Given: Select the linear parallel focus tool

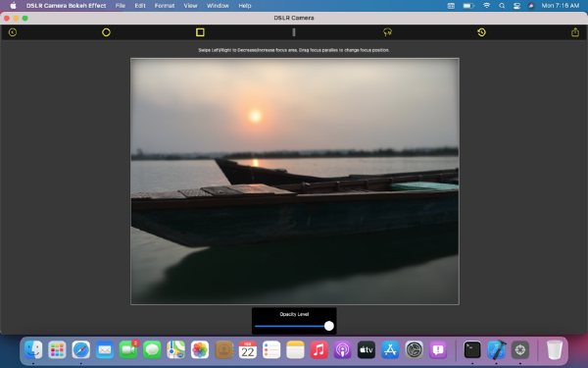Looking at the screenshot, I should pos(294,32).
